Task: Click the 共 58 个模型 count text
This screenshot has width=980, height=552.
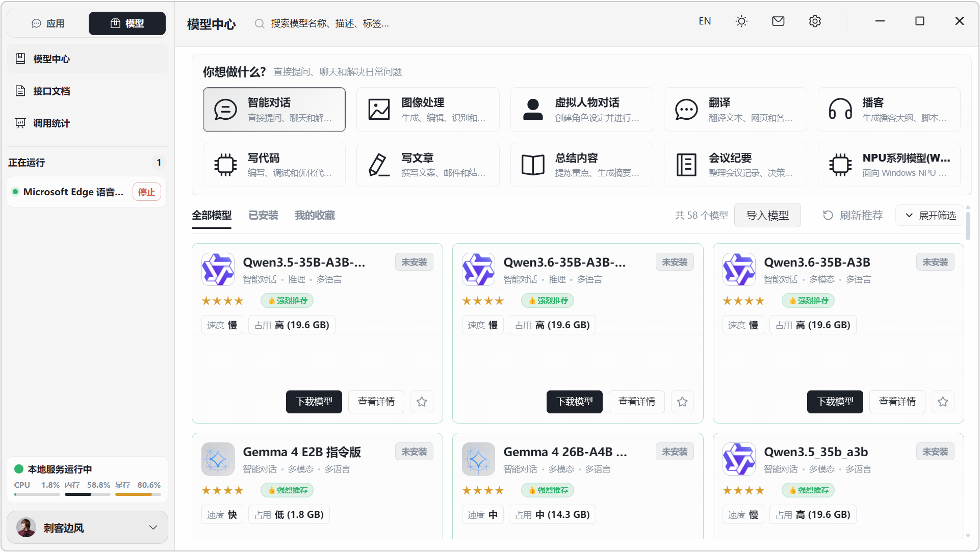Action: (702, 216)
